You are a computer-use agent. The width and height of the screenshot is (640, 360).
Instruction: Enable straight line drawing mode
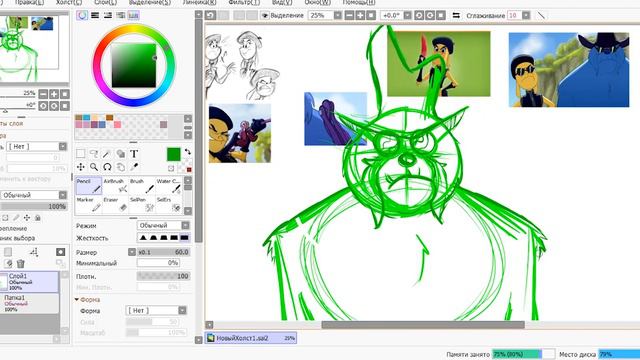tap(541, 16)
